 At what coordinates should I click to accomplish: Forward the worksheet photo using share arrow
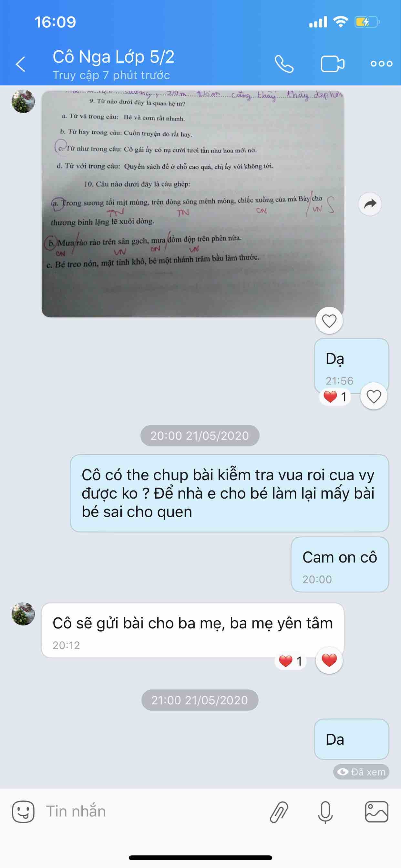coord(370,204)
